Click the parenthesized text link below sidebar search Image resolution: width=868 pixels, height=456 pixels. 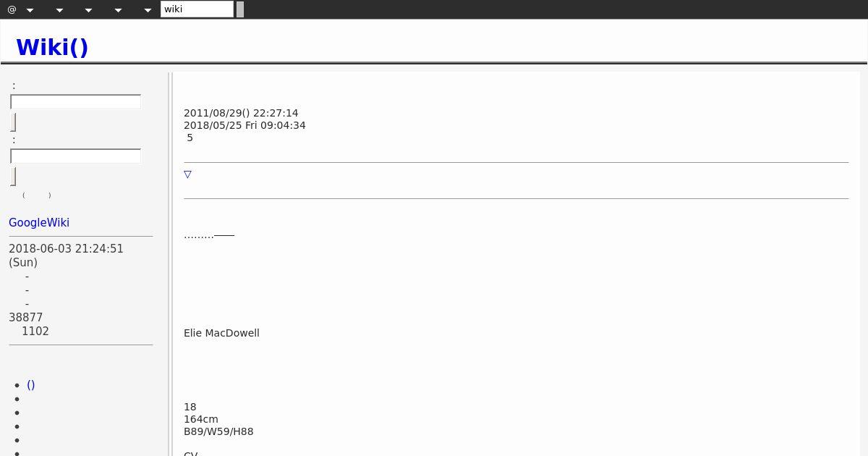tap(37, 195)
